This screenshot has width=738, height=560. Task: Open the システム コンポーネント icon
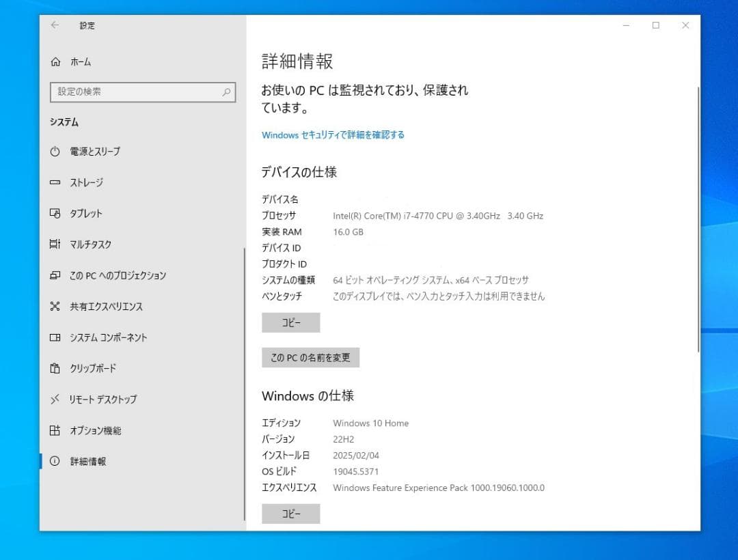55,337
